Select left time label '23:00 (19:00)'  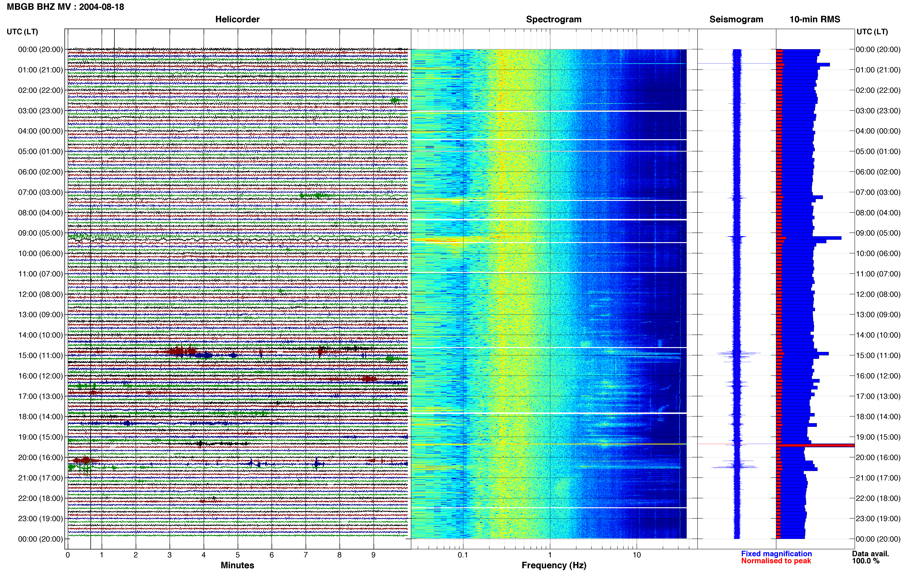tap(41, 519)
